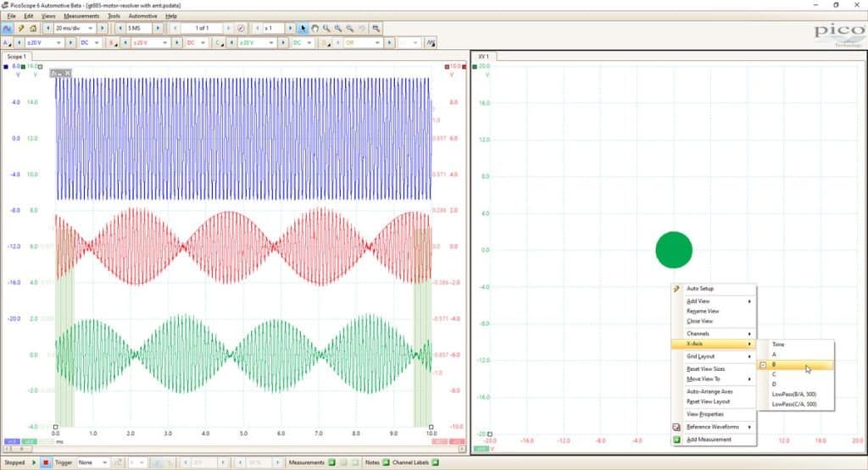The width and height of the screenshot is (868, 470).
Task: Click Close View in context menu
Action: pos(714,321)
